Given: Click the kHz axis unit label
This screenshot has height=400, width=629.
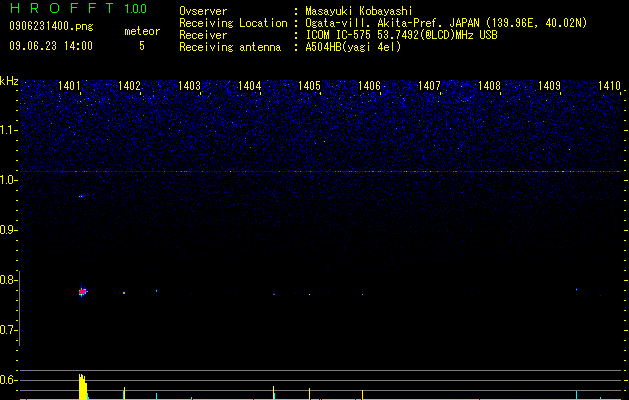Looking at the screenshot, I should [9, 81].
